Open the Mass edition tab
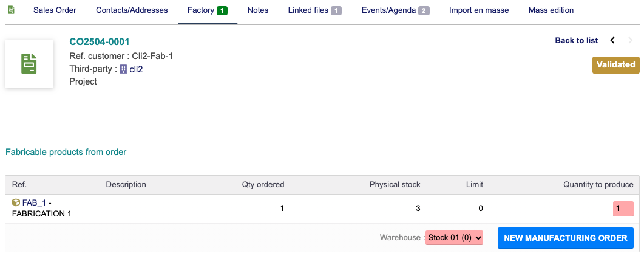Viewport: 644px width, 256px height. [551, 10]
